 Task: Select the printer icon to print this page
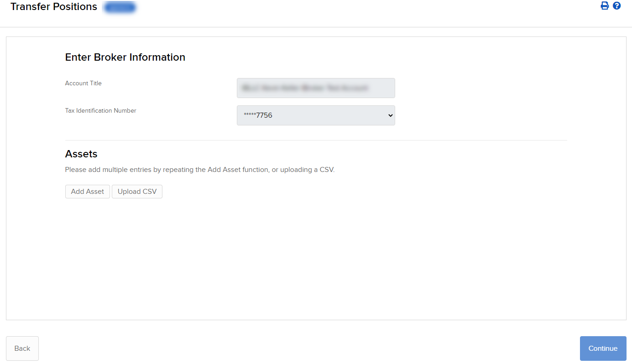tap(605, 5)
